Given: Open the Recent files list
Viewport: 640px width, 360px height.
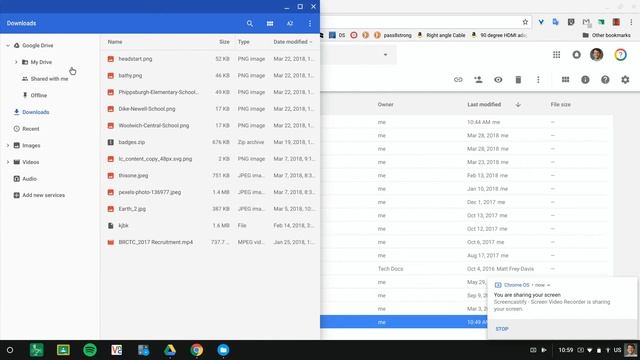Looking at the screenshot, I should [x=31, y=129].
